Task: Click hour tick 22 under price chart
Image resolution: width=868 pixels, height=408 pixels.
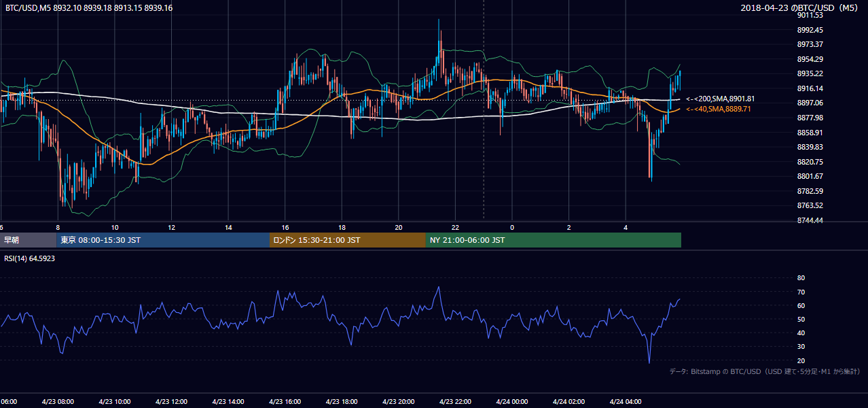Action: pyautogui.click(x=455, y=227)
